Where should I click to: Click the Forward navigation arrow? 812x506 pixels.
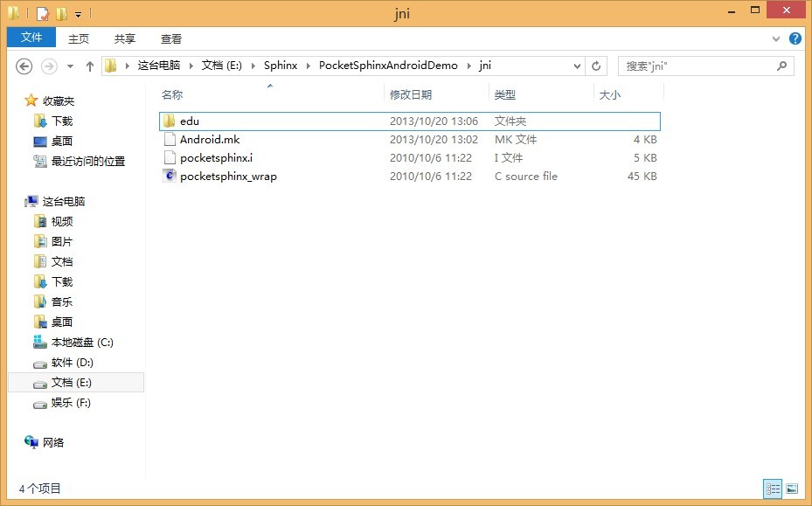pos(49,66)
